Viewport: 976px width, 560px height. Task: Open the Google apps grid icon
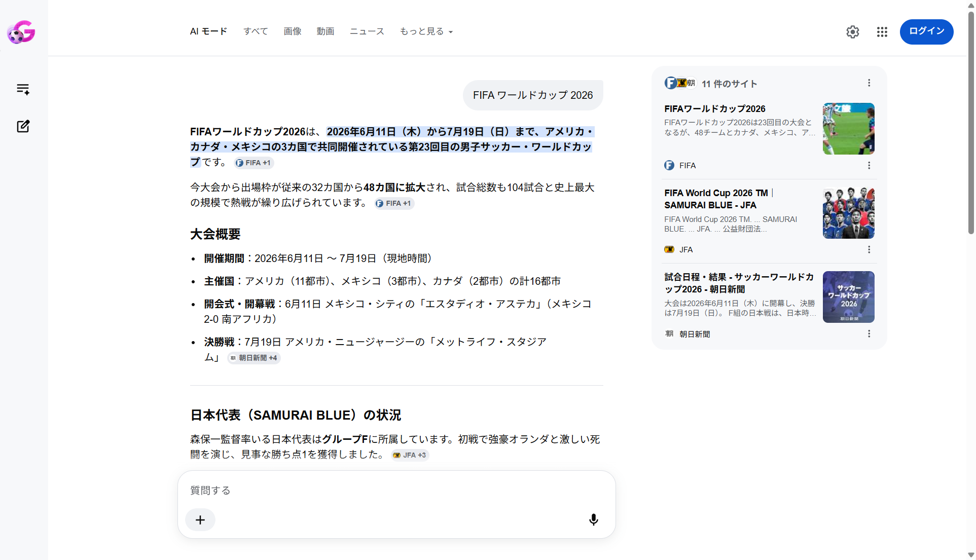pyautogui.click(x=882, y=32)
